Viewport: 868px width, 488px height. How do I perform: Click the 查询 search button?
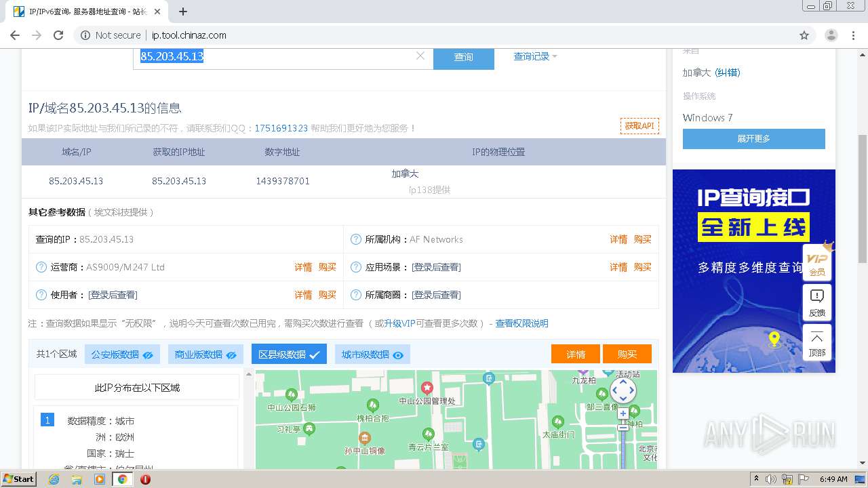(464, 58)
